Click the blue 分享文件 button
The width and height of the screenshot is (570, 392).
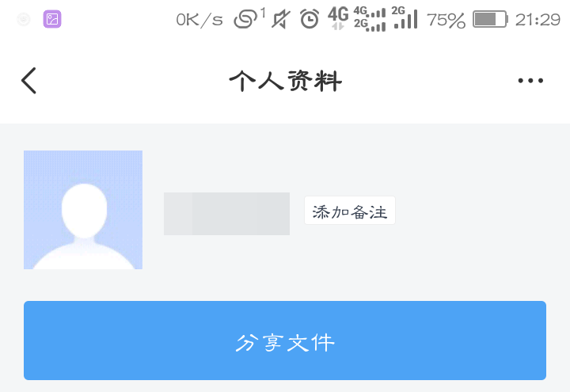(x=285, y=341)
